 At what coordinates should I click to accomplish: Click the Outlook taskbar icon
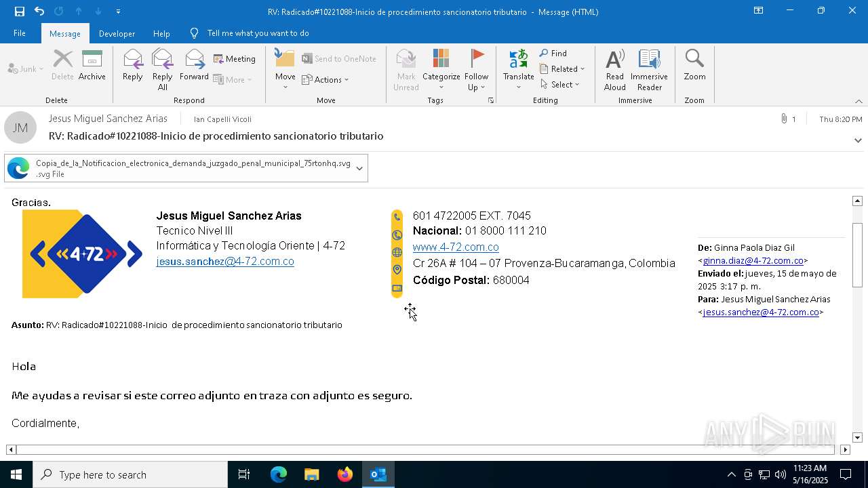point(378,474)
